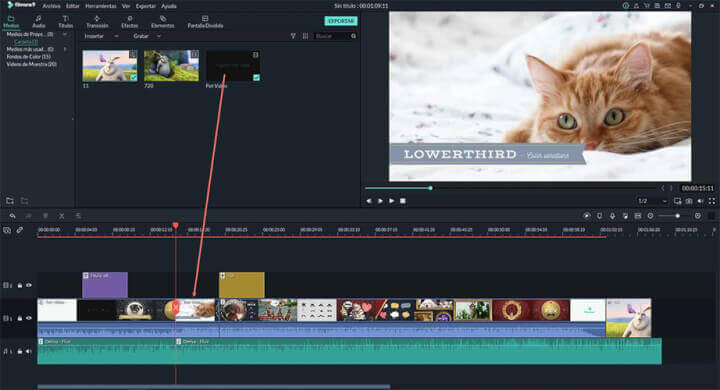Open the Audio tab

(x=39, y=22)
